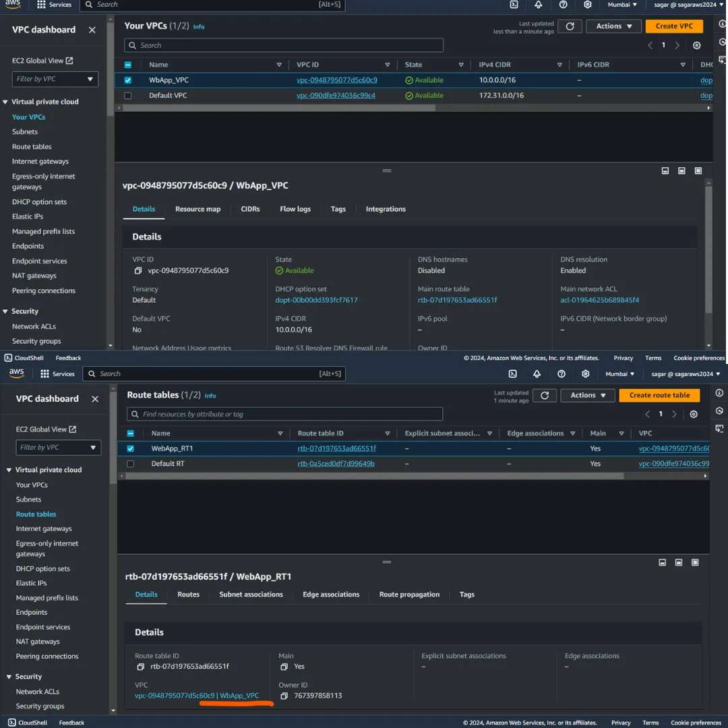
Task: Toggle the select-all checkbox in Your VPCs header
Action: pos(127,65)
